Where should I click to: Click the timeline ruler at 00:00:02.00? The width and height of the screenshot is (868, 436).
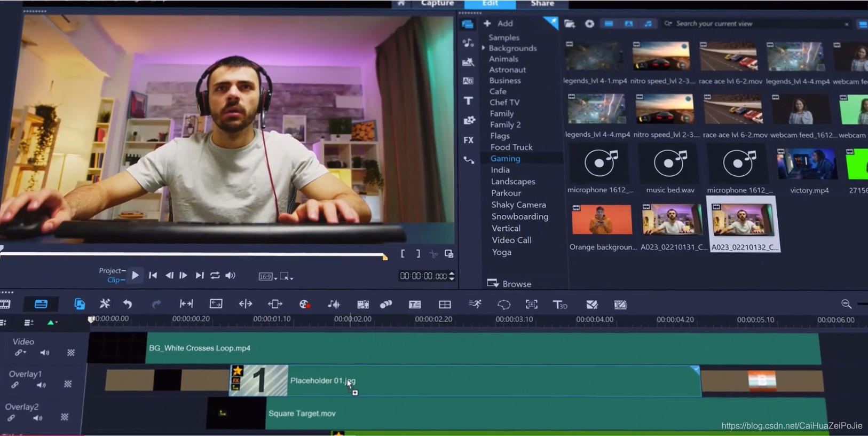[352, 319]
